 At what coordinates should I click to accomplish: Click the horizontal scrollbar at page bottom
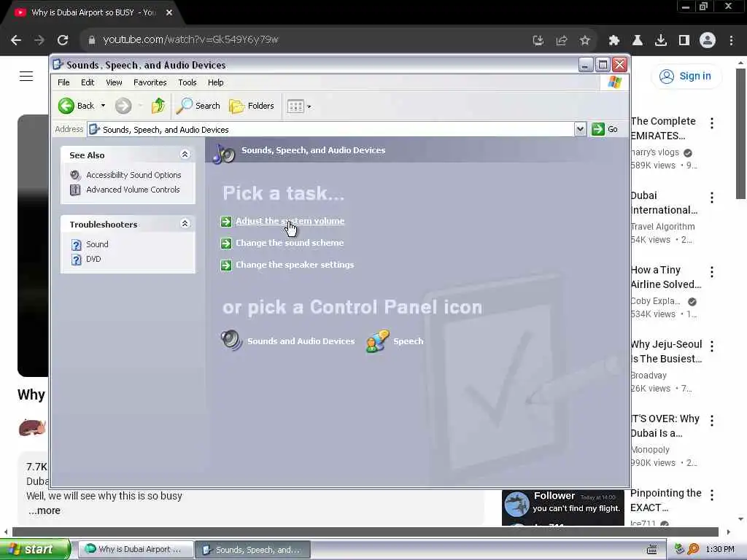[365, 532]
